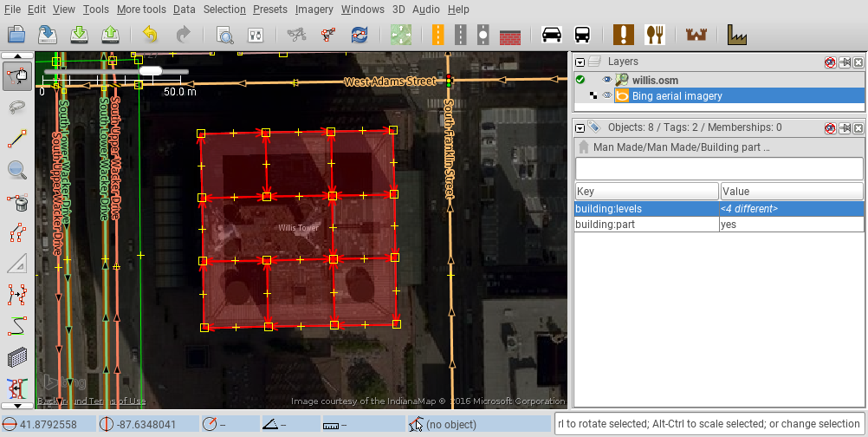Click Download map data green arrow
The image size is (868, 437).
point(79,35)
